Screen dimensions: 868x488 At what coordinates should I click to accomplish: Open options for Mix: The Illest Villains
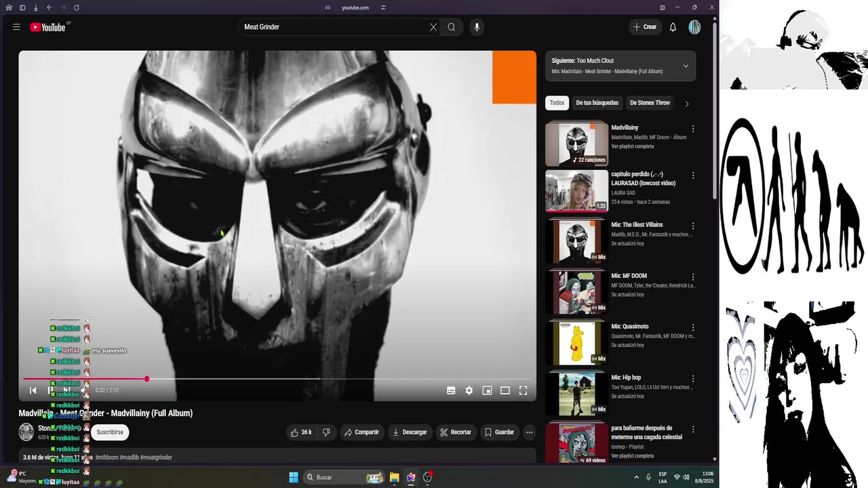(x=693, y=226)
